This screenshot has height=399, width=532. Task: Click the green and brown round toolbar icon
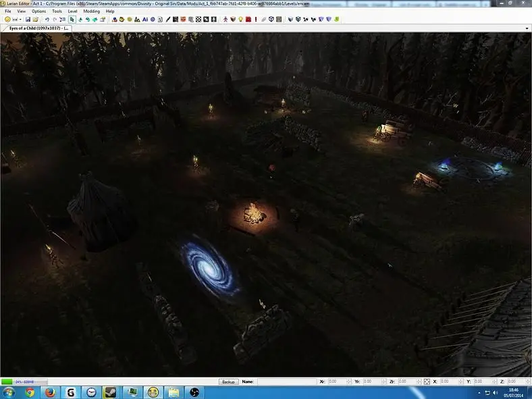coord(122,20)
